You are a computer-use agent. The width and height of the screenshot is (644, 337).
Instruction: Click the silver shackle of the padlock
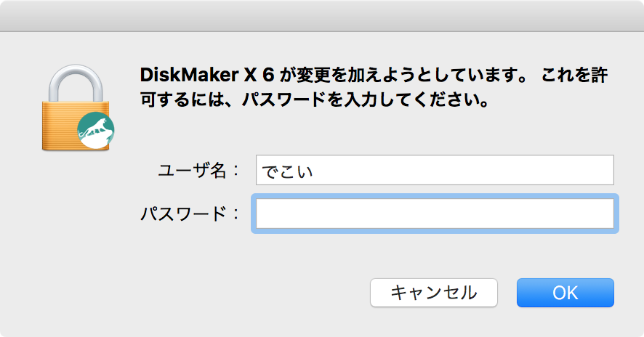pyautogui.click(x=76, y=84)
